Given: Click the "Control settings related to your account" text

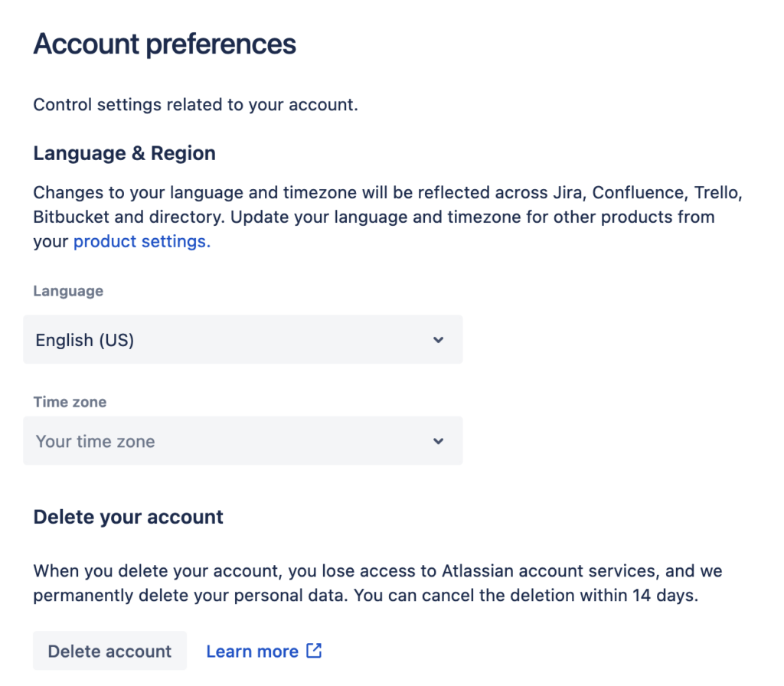Looking at the screenshot, I should [195, 105].
